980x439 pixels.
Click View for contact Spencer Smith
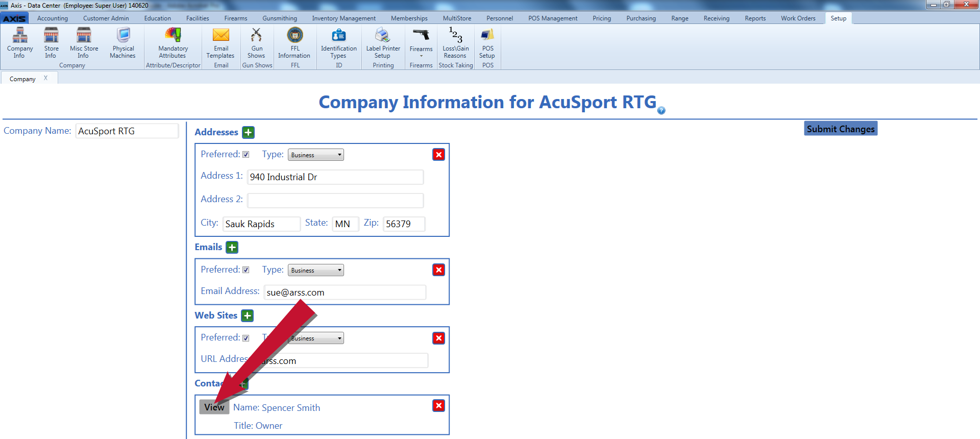214,407
